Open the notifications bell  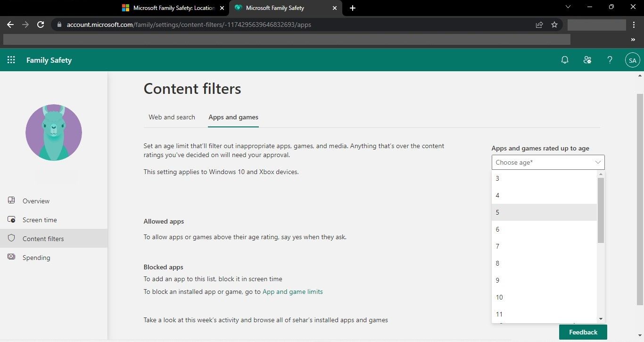tap(565, 60)
